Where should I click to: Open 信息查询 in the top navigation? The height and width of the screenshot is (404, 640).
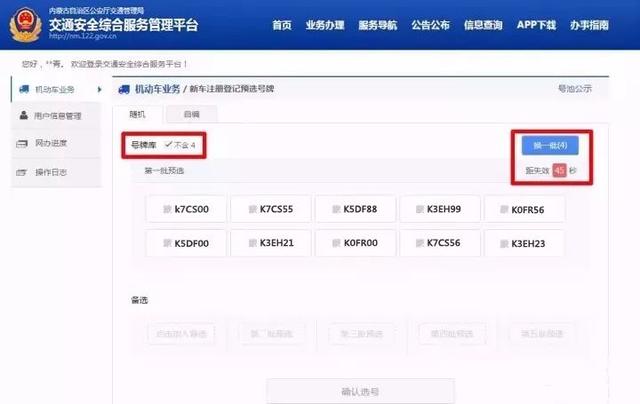[483, 25]
